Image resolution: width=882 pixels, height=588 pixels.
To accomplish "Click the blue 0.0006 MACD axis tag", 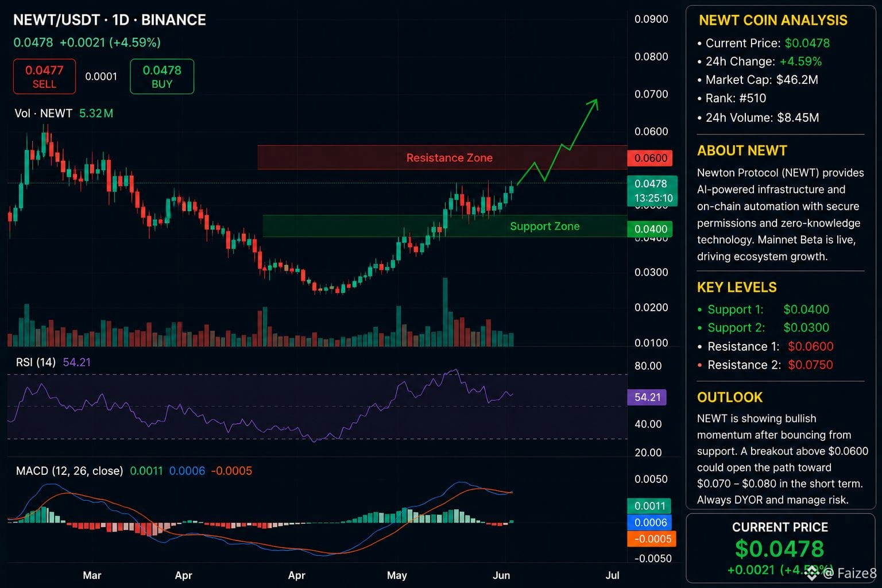I will [x=649, y=523].
